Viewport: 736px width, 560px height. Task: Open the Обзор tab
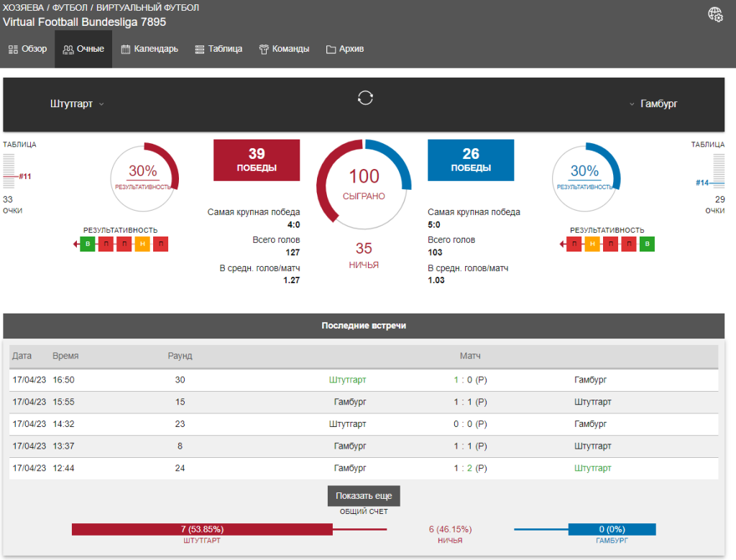[27, 50]
